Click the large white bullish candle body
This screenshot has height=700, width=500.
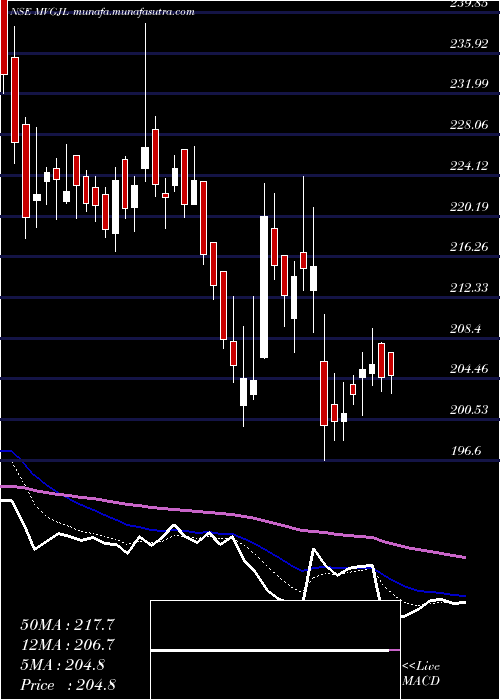pyautogui.click(x=264, y=287)
